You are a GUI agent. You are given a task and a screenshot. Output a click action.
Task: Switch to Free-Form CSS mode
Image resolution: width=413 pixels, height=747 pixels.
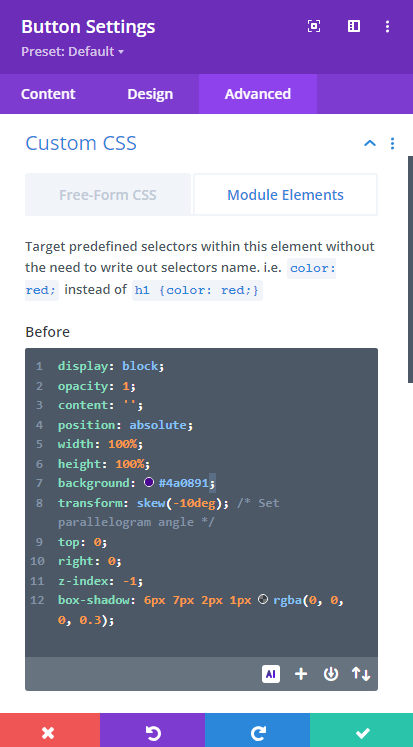(108, 195)
